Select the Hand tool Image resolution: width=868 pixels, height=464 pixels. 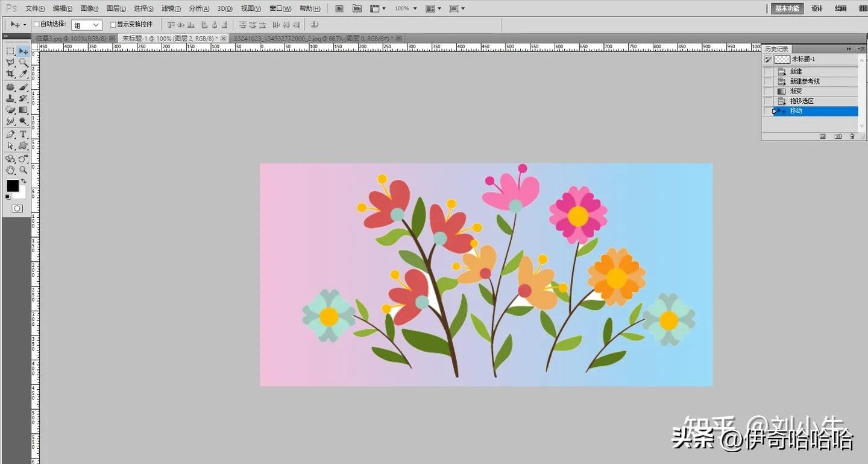click(10, 170)
